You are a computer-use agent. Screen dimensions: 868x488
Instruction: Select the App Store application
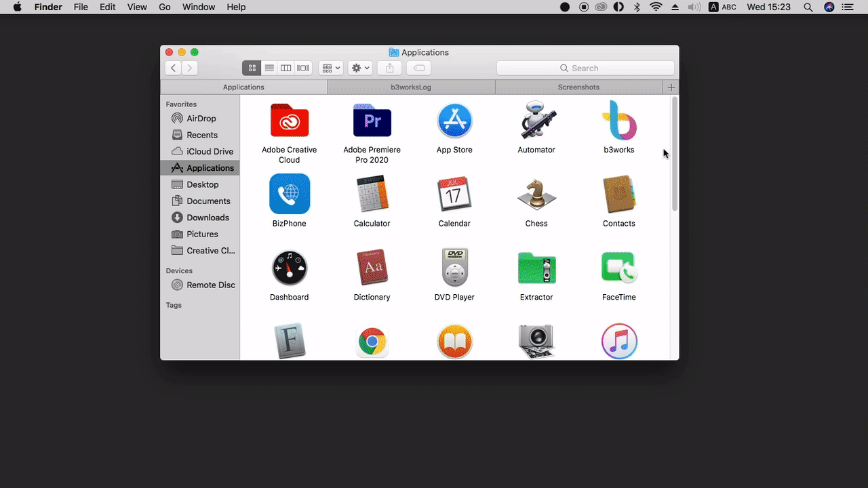click(x=454, y=121)
